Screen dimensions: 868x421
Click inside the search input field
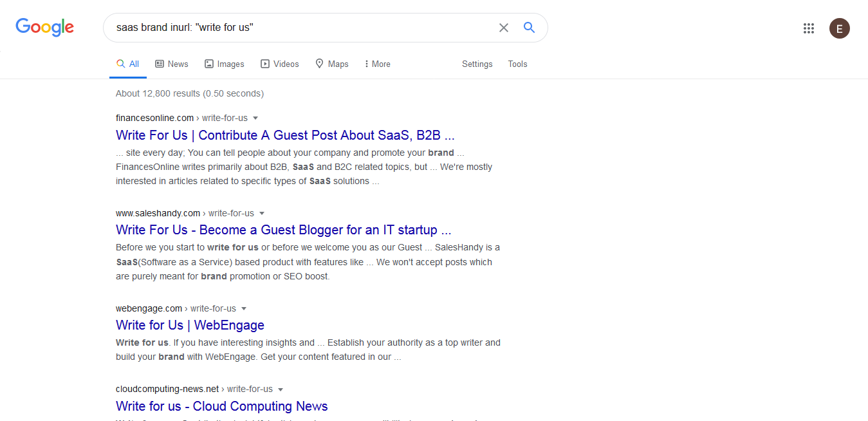click(302, 28)
